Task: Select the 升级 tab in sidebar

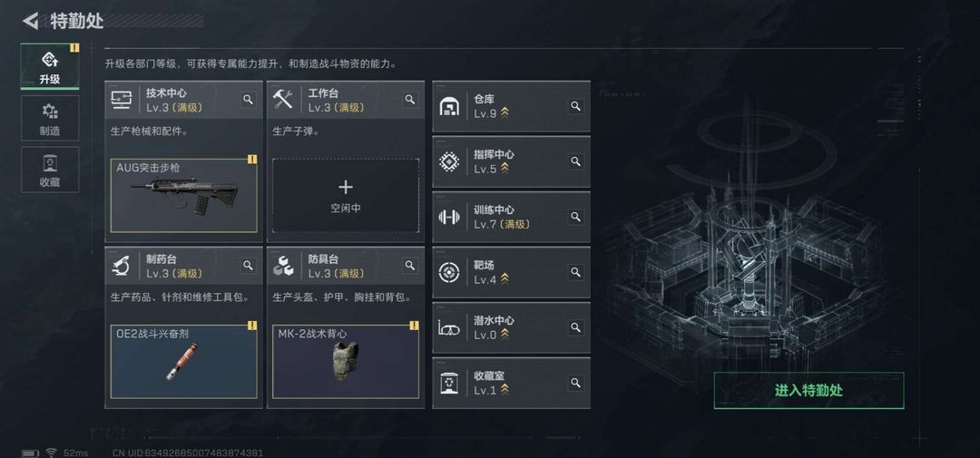Action: [x=50, y=66]
